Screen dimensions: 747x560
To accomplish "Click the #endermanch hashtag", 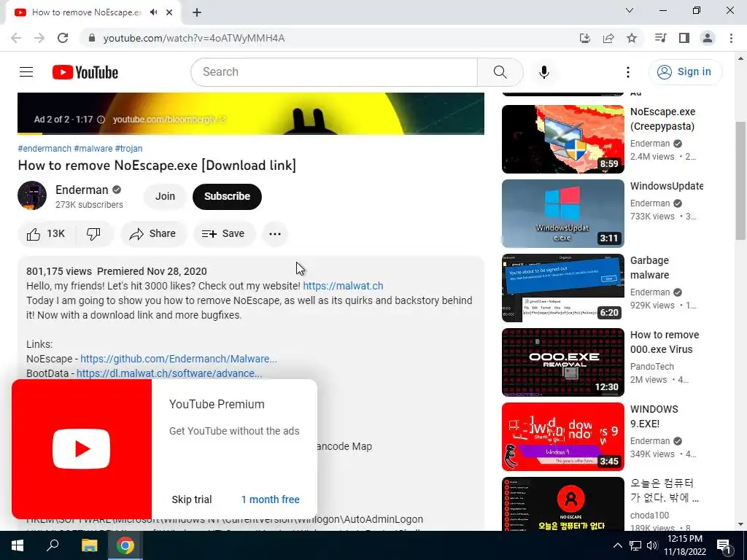I will click(x=44, y=149).
